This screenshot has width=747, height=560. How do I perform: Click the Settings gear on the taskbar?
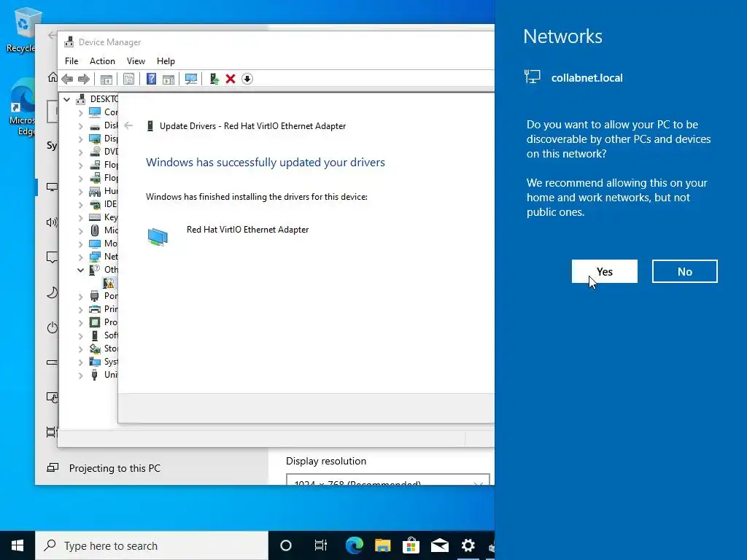[468, 545]
